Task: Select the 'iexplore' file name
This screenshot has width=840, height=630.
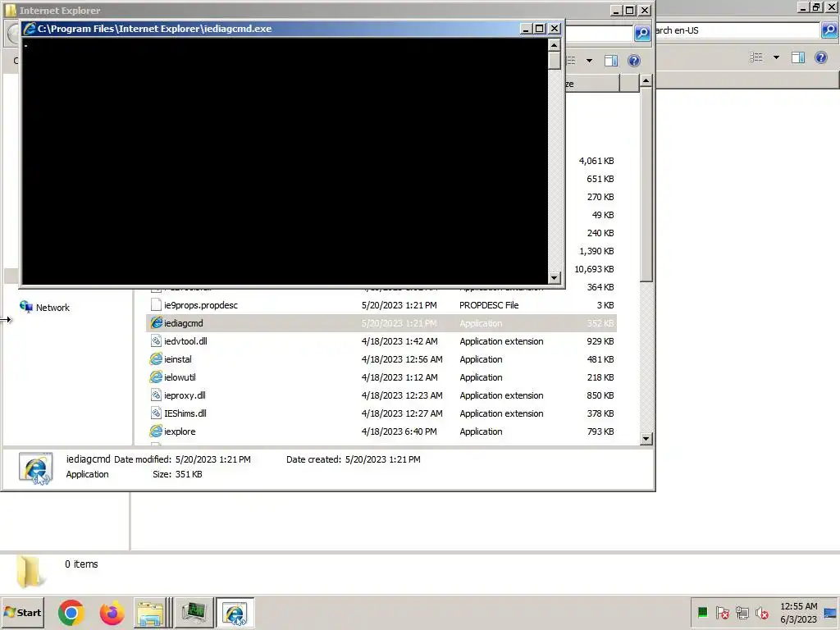Action: (180, 431)
